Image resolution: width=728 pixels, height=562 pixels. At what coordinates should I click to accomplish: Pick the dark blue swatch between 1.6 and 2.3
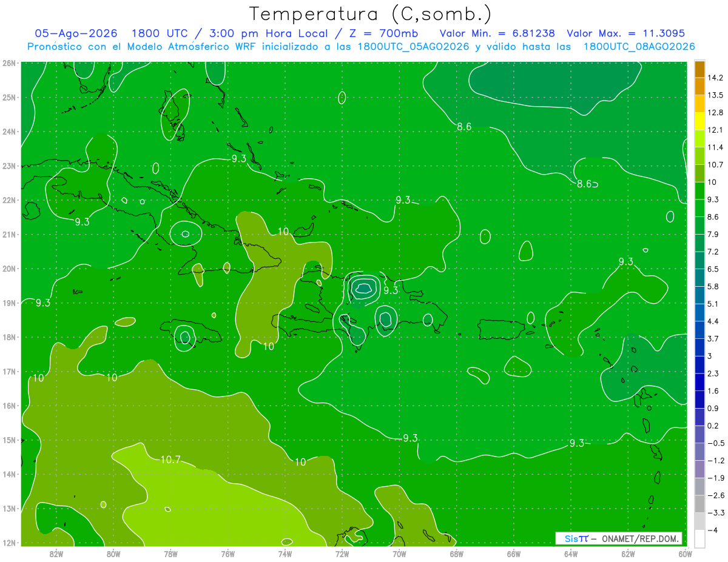click(699, 382)
